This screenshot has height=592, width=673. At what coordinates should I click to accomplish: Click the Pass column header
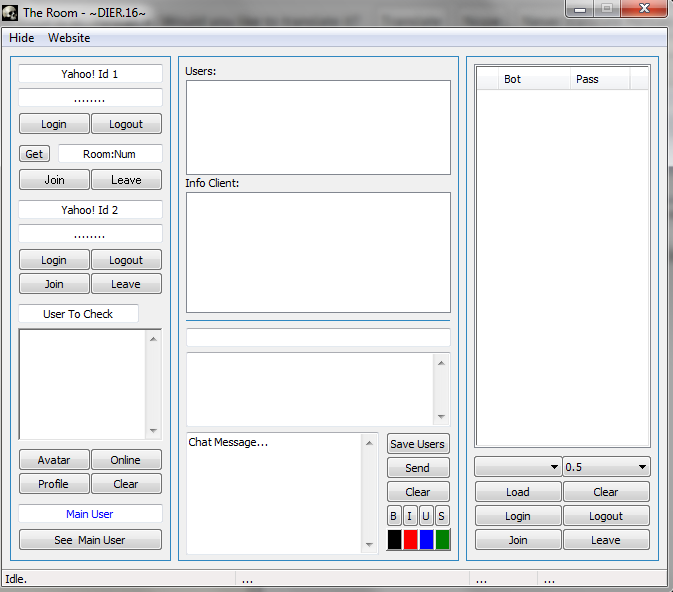tap(600, 79)
